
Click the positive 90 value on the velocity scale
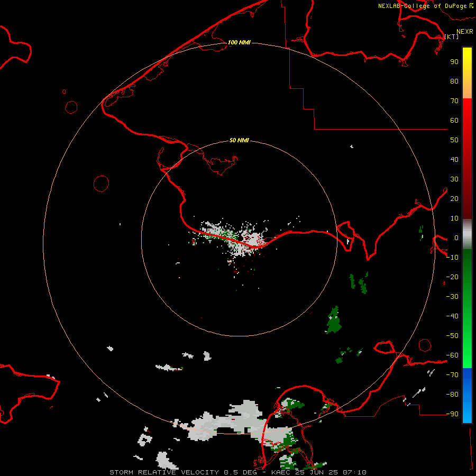point(454,62)
